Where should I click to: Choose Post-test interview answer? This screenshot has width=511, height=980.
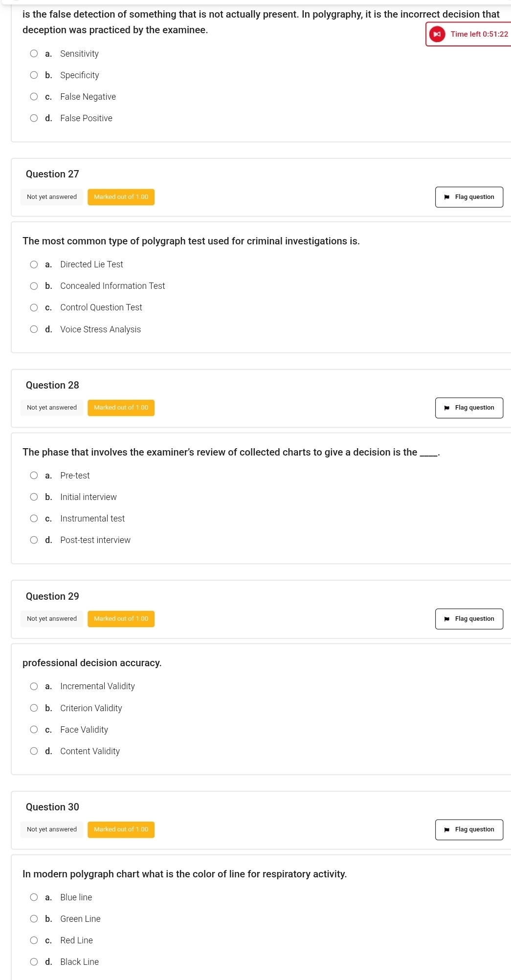point(34,540)
